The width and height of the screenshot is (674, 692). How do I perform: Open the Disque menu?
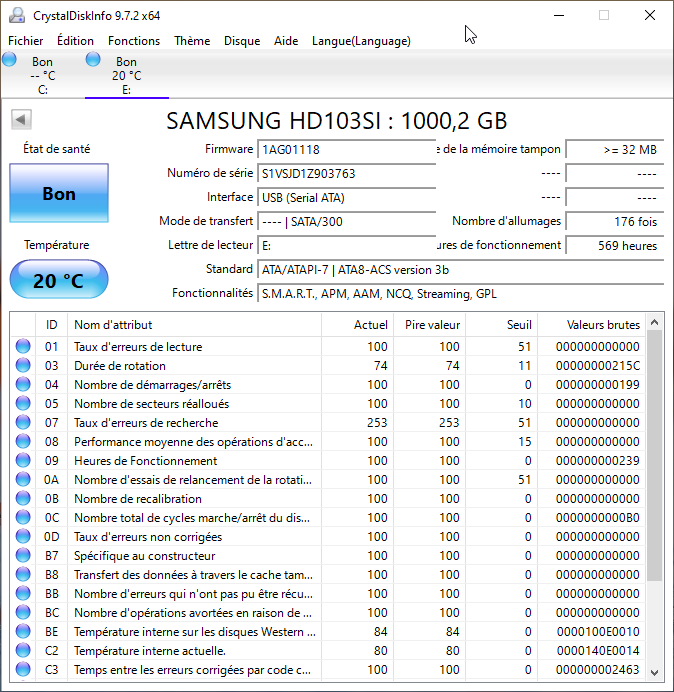tap(242, 41)
